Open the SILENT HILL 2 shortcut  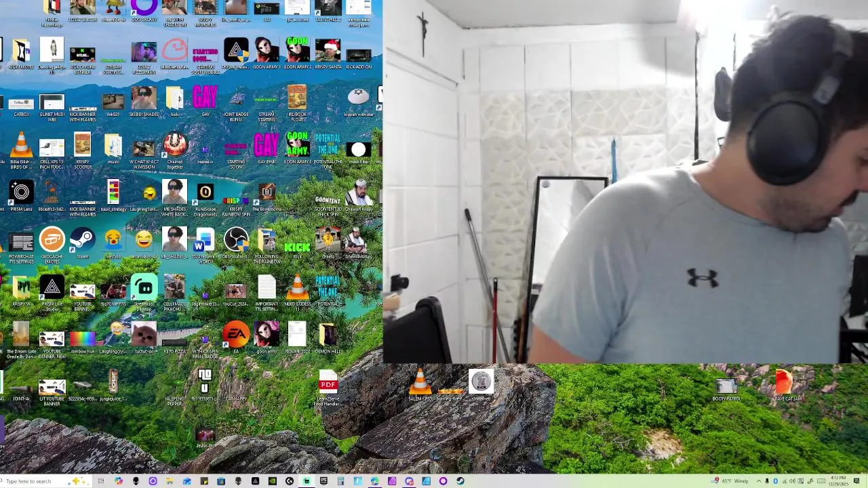(328, 8)
